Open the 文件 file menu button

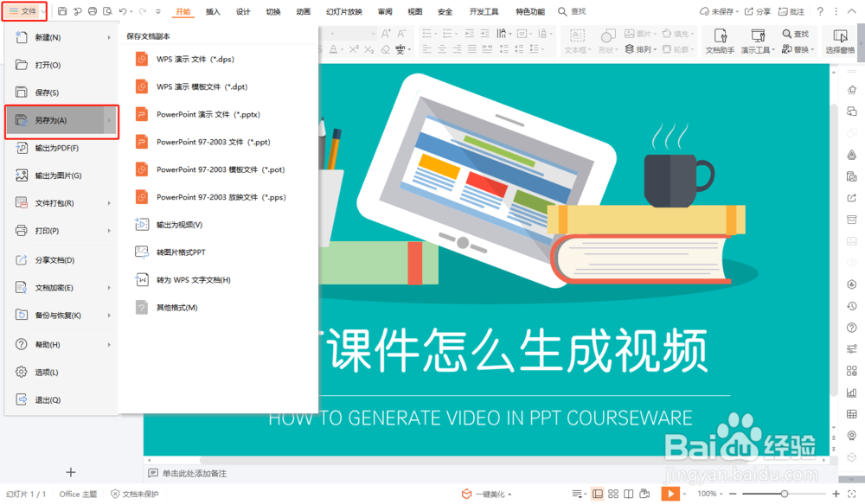pos(25,11)
